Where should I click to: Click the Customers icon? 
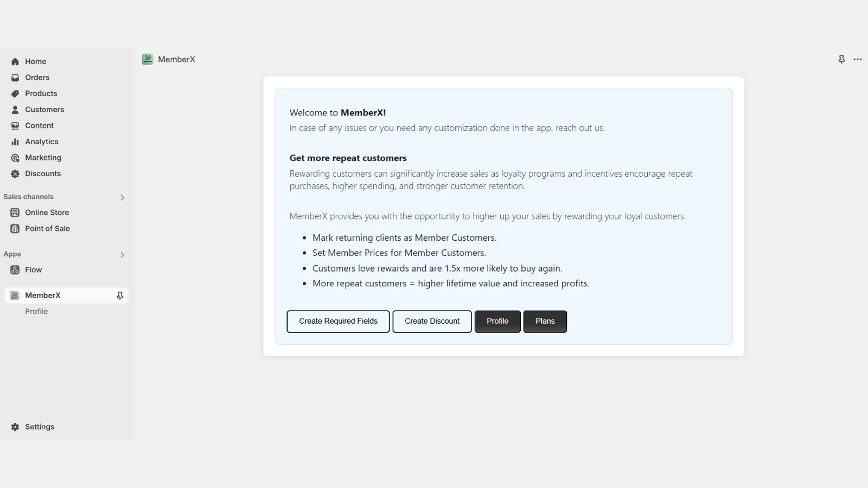pyautogui.click(x=14, y=110)
